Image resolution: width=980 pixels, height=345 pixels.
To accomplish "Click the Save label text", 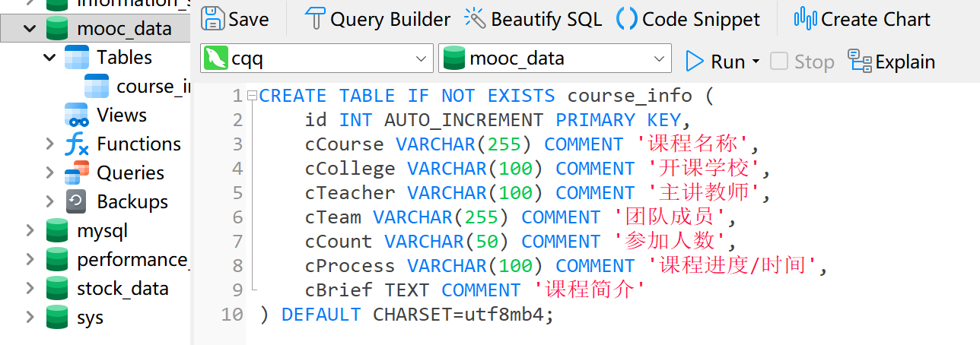I will coord(249,19).
